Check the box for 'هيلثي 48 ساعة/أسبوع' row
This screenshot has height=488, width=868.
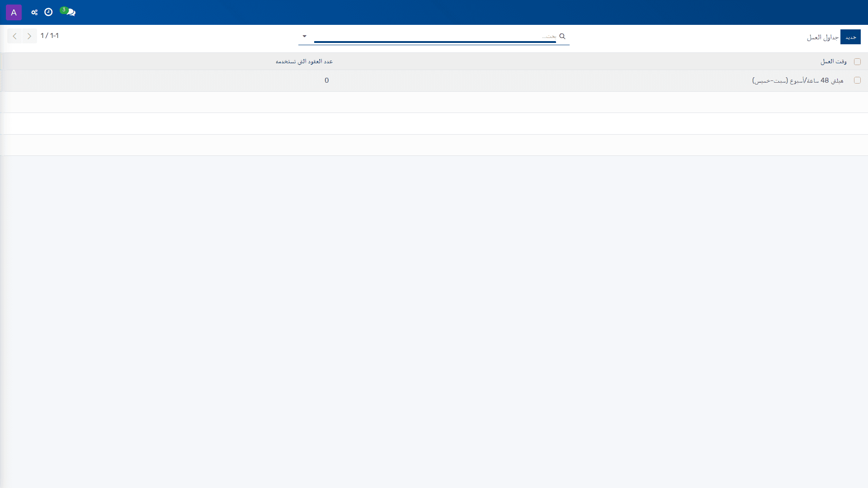pyautogui.click(x=857, y=80)
